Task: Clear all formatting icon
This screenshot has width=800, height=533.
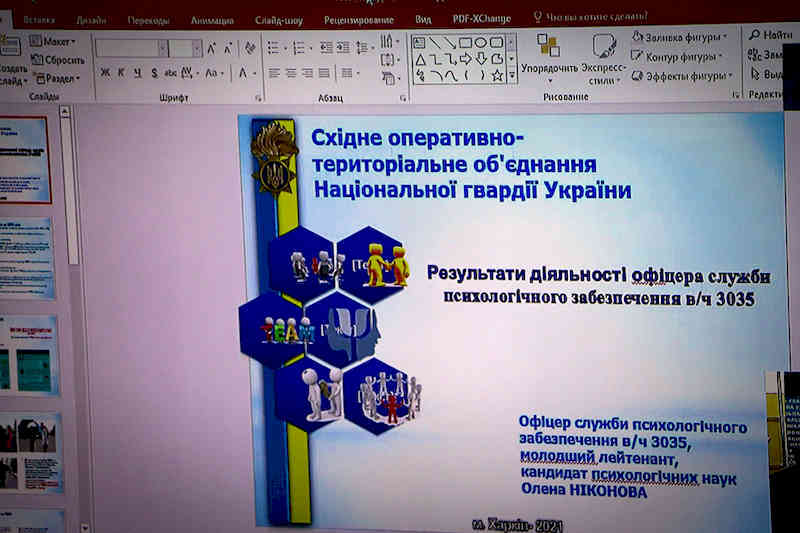Action: pyautogui.click(x=250, y=48)
